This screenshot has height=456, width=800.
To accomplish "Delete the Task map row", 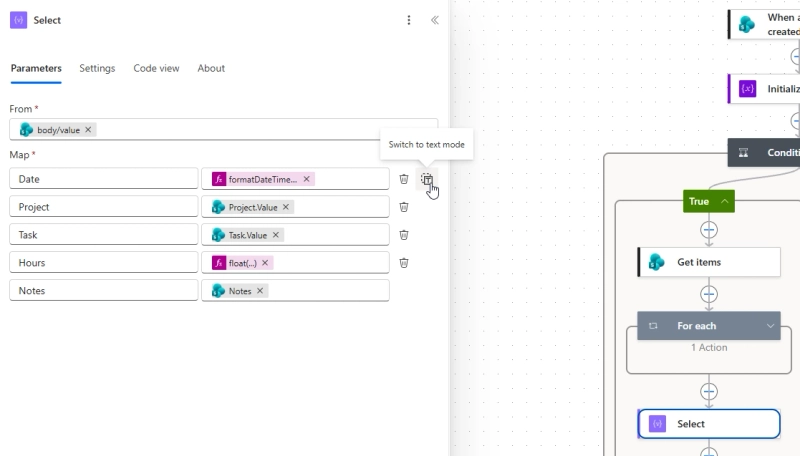I will (x=404, y=235).
